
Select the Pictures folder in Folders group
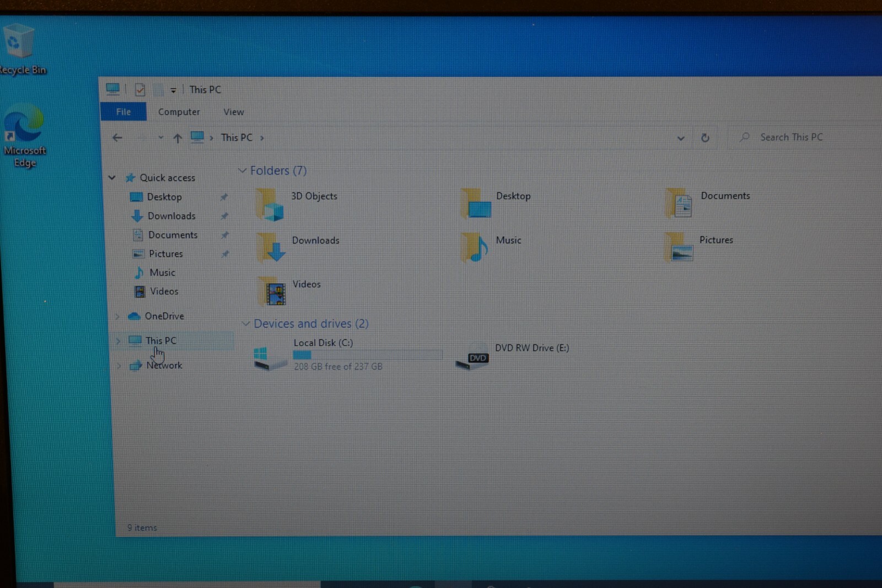click(700, 246)
